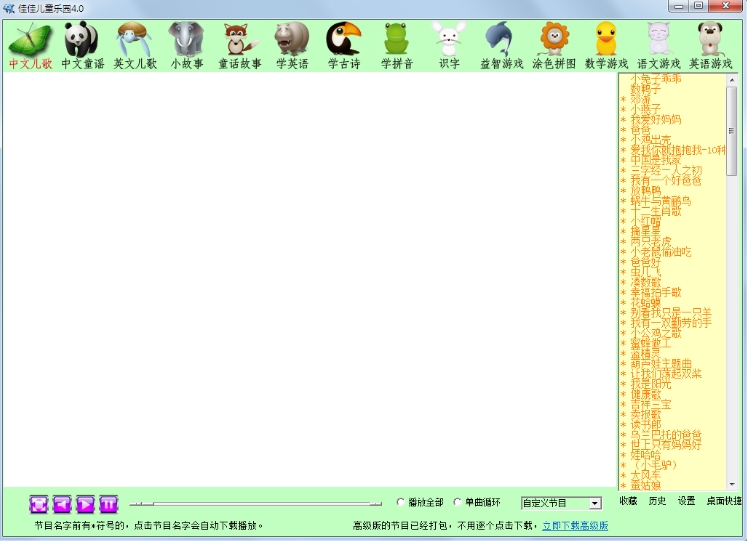Open 识字 white mouse category

coord(449,46)
